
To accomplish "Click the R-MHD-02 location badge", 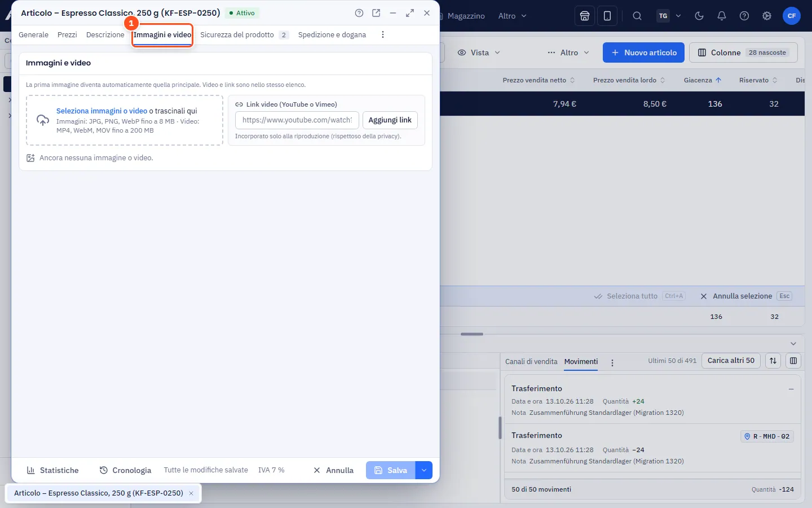I will pyautogui.click(x=767, y=436).
